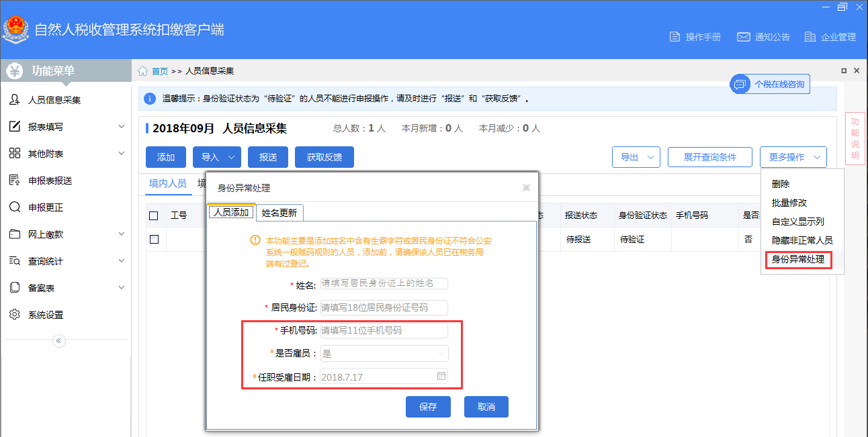Click the 操作手册 document icon in header
Image resolution: width=868 pixels, height=437 pixels.
pos(675,37)
